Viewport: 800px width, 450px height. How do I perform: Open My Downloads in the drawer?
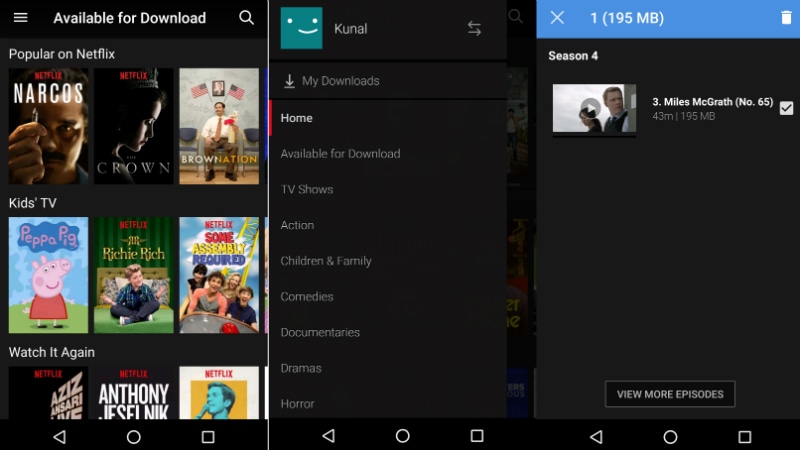tap(388, 81)
